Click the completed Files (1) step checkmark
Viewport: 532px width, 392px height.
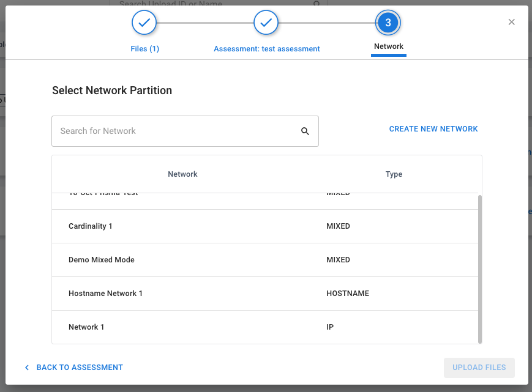point(144,22)
